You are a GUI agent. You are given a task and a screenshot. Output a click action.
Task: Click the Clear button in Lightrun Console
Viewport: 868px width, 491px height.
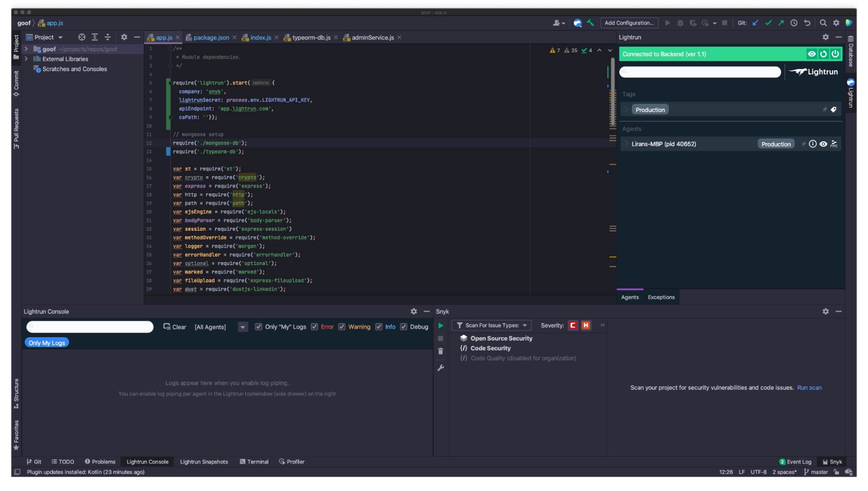pos(175,327)
